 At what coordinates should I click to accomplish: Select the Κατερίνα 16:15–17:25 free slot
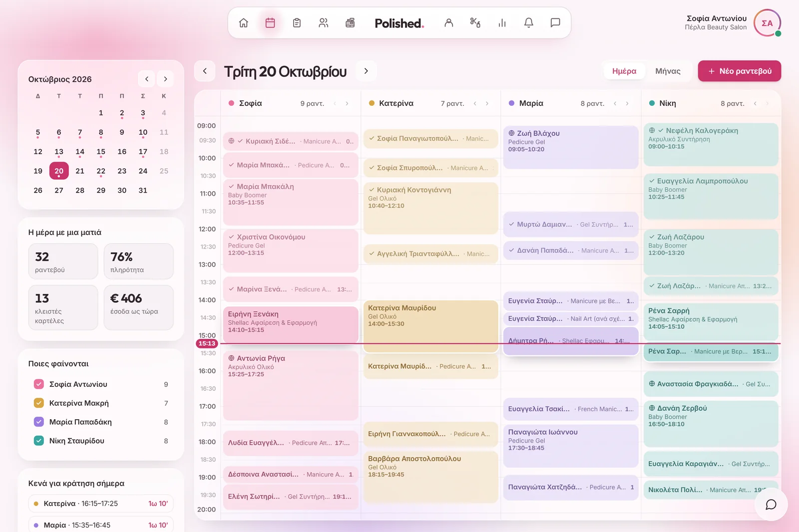(101, 504)
